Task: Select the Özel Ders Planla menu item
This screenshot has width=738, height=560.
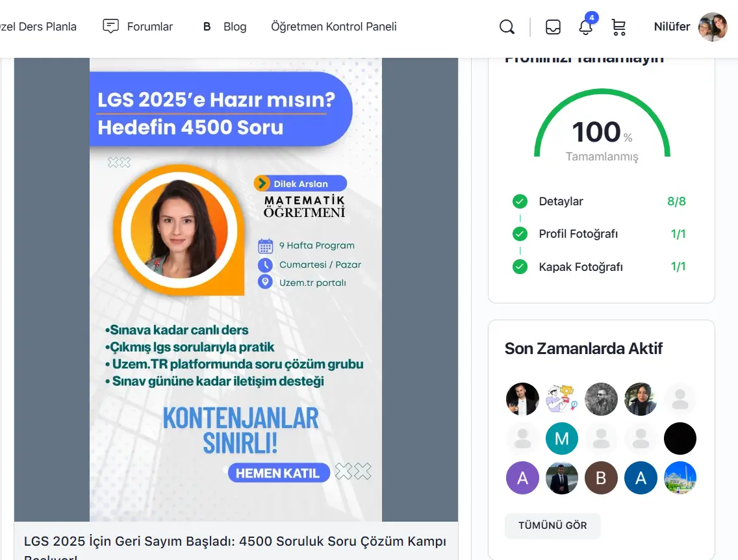Action: point(38,27)
